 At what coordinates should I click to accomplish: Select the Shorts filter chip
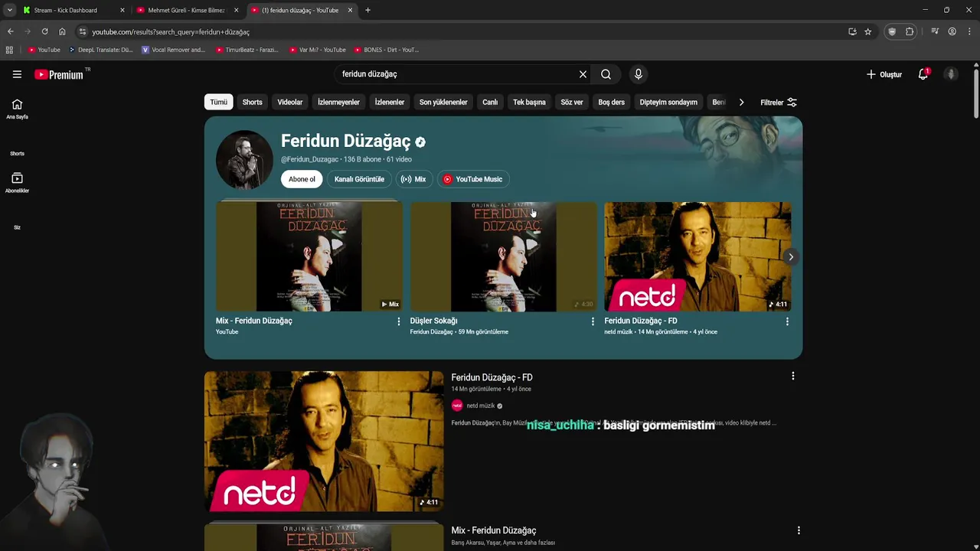(252, 102)
